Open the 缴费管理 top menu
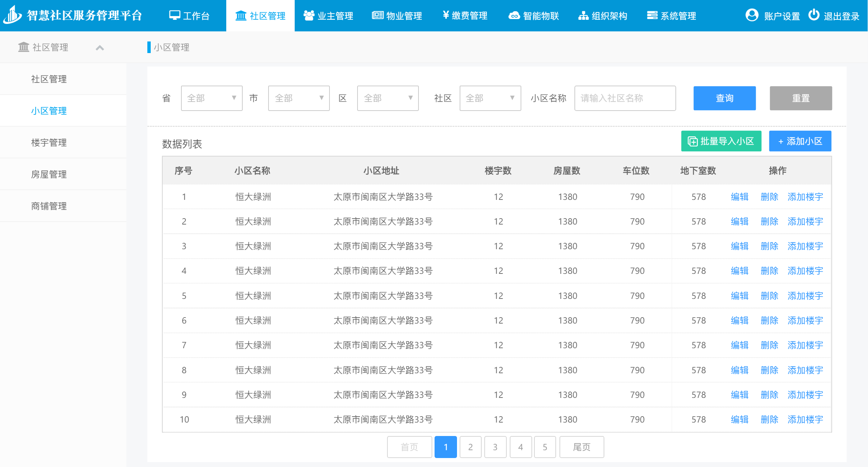 point(465,16)
